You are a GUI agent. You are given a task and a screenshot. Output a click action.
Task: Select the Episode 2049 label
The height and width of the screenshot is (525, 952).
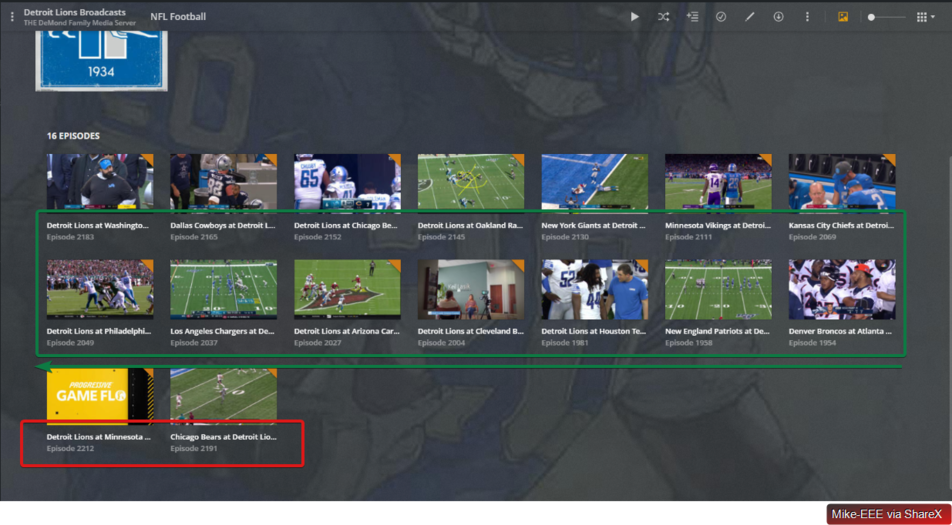pyautogui.click(x=70, y=343)
